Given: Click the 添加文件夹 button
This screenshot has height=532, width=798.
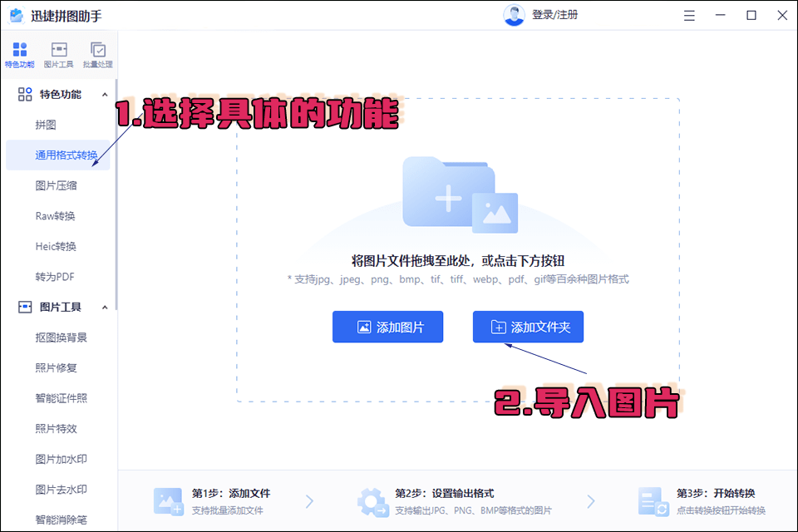Looking at the screenshot, I should tap(528, 327).
